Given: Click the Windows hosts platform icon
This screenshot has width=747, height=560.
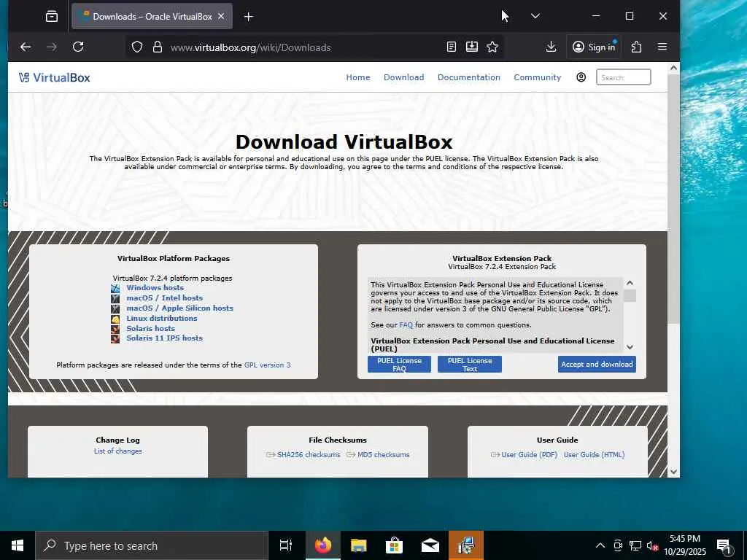Looking at the screenshot, I should [x=115, y=288].
